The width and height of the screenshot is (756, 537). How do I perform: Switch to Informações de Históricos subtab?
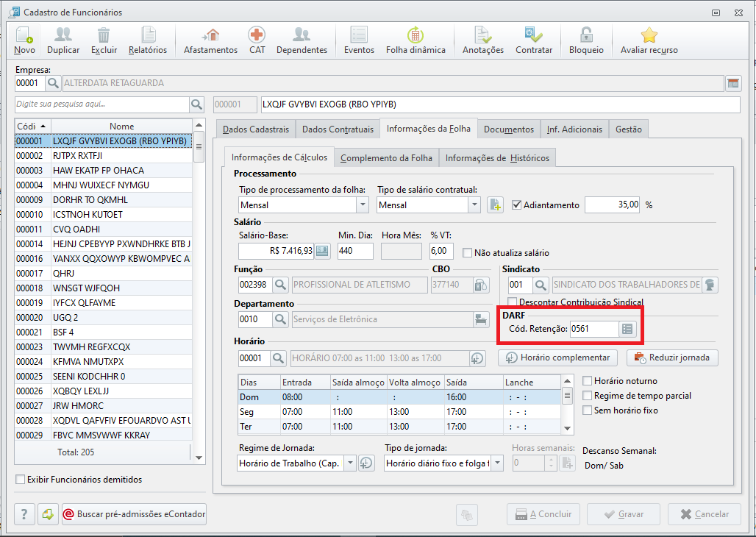(497, 158)
